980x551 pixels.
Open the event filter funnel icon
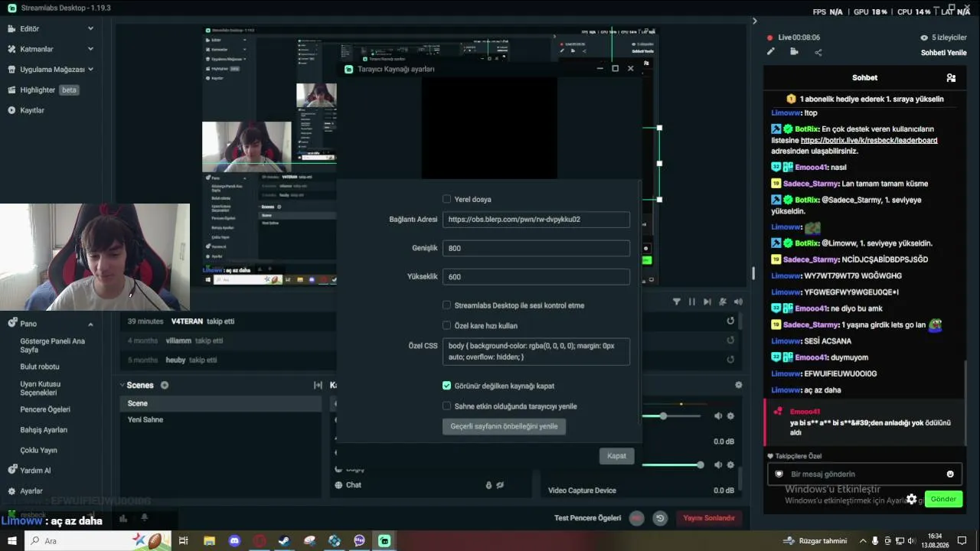pos(677,302)
